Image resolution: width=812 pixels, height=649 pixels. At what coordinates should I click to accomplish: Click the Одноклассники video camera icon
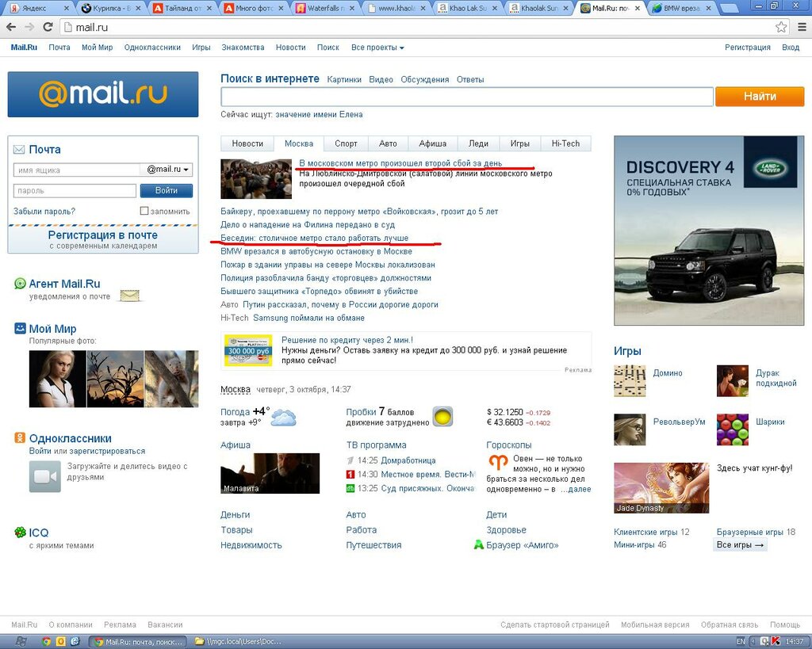coord(45,476)
